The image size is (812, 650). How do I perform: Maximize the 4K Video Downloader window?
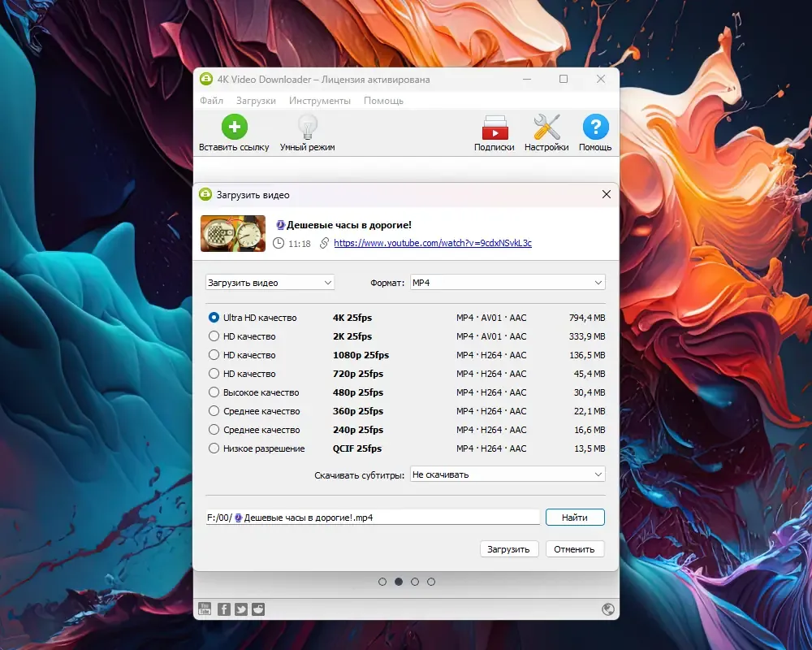pyautogui.click(x=564, y=79)
